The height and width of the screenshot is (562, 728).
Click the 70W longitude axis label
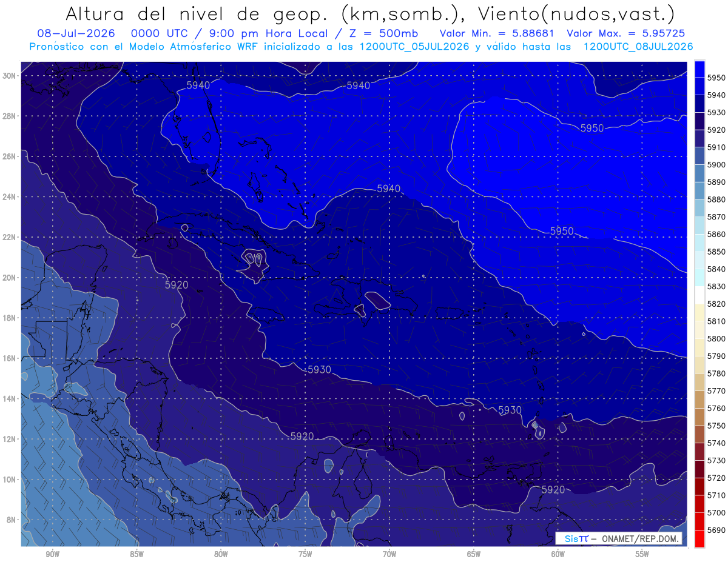389,555
